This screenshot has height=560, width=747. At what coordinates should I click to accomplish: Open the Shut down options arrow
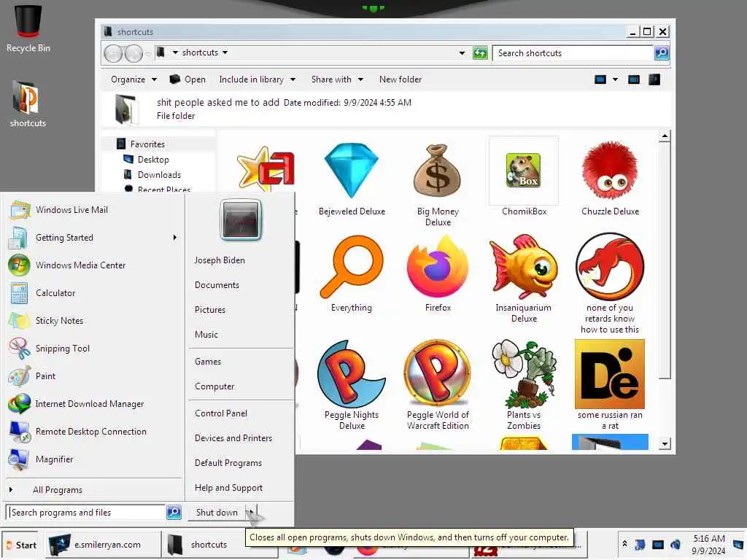click(251, 513)
